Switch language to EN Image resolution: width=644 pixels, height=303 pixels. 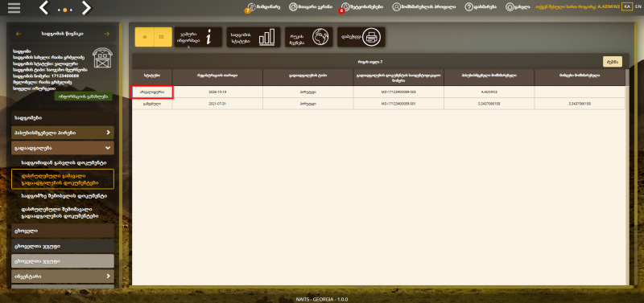click(x=638, y=6)
